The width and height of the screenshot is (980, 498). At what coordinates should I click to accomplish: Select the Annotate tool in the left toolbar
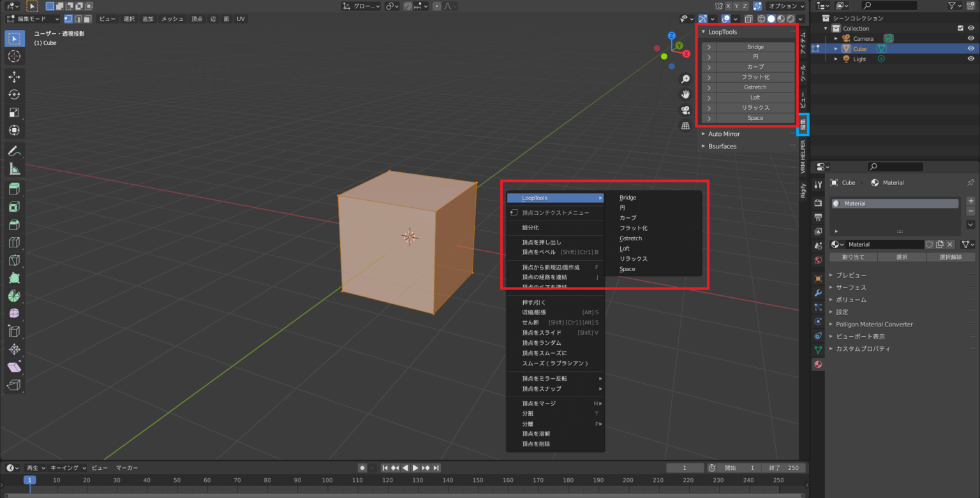(x=14, y=150)
